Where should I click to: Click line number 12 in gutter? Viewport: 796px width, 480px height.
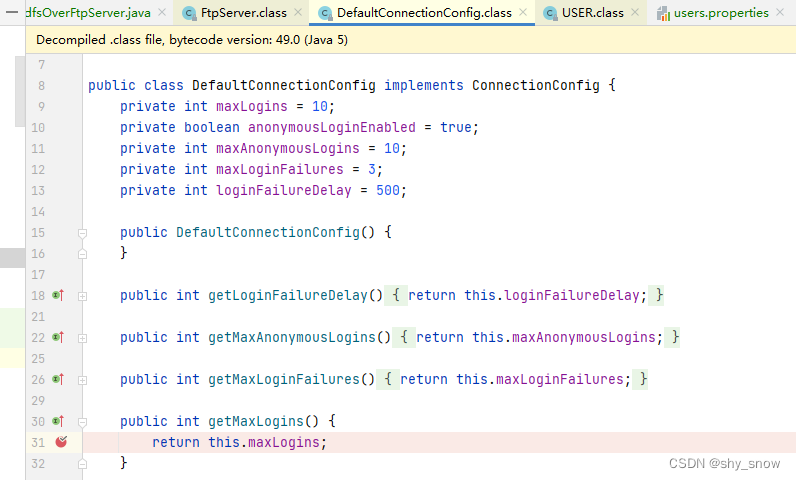click(38, 170)
